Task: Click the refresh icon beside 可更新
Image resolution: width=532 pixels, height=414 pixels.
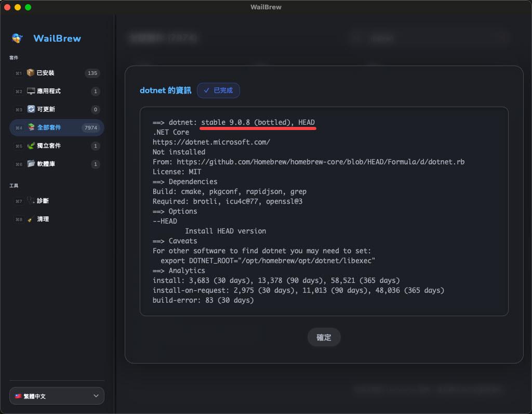Action: 31,109
